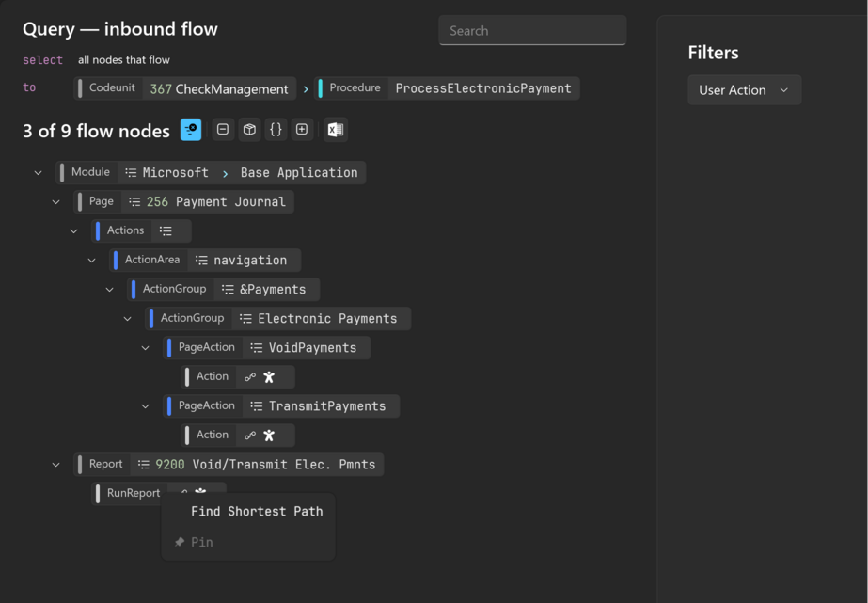This screenshot has height=603, width=868.
Task: Click the '3 of 9 flow nodes' heading
Action: [96, 132]
